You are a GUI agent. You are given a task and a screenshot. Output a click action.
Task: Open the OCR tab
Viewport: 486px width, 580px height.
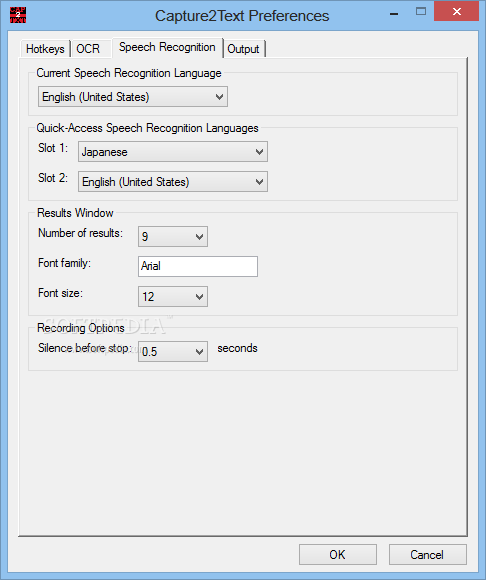click(91, 49)
